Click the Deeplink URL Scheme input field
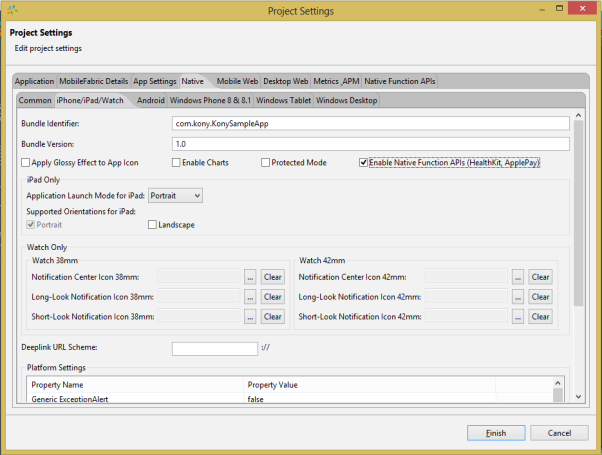Screen dimensions: 602x455 coord(215,349)
